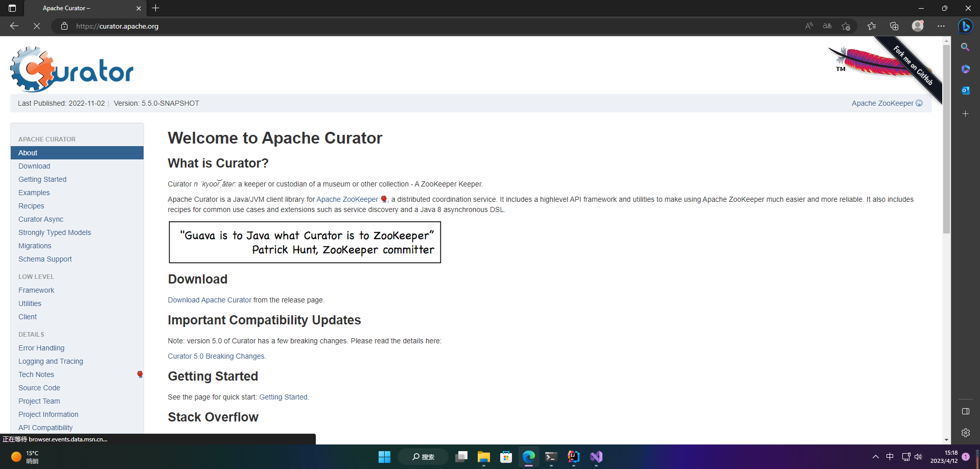The width and height of the screenshot is (980, 469).
Task: Follow the Apache ZooKeeper header link
Action: click(x=886, y=103)
